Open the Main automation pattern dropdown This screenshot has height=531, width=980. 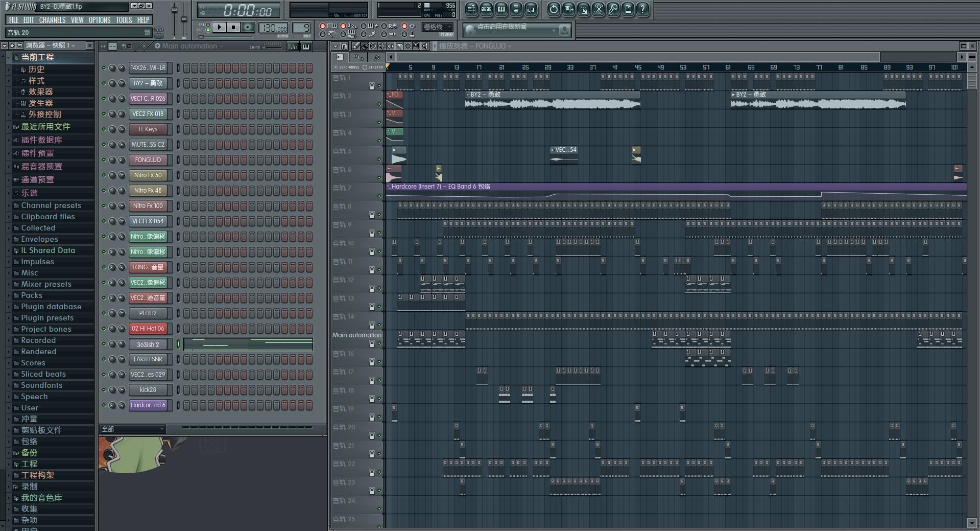click(x=221, y=46)
